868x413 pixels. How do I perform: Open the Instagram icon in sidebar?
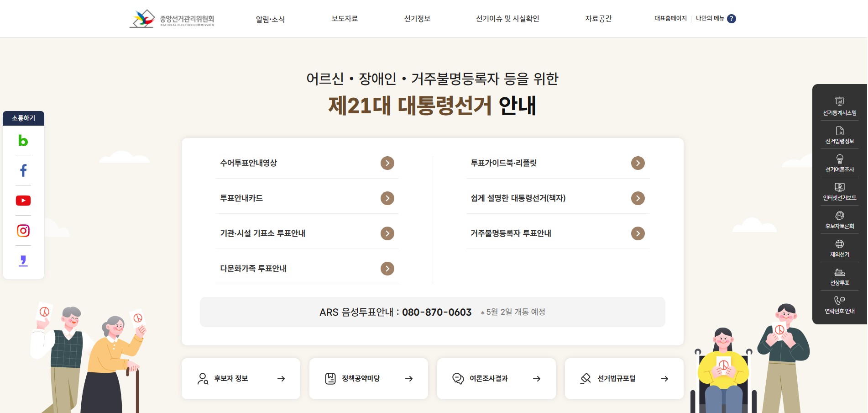tap(23, 231)
